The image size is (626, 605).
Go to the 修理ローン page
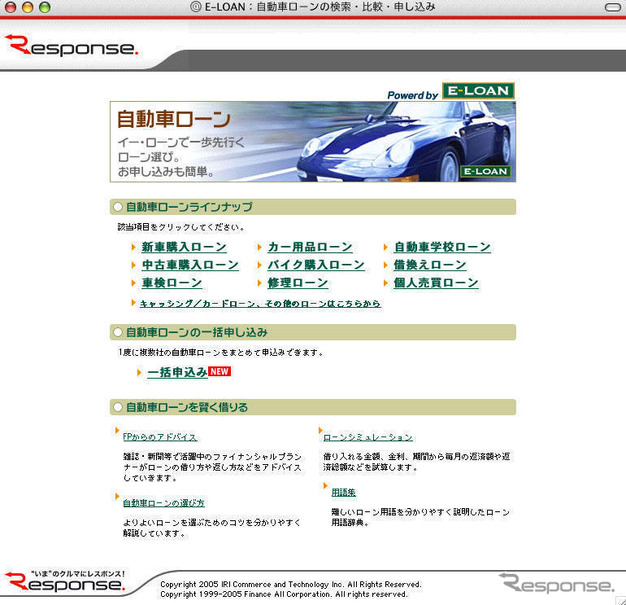click(297, 283)
